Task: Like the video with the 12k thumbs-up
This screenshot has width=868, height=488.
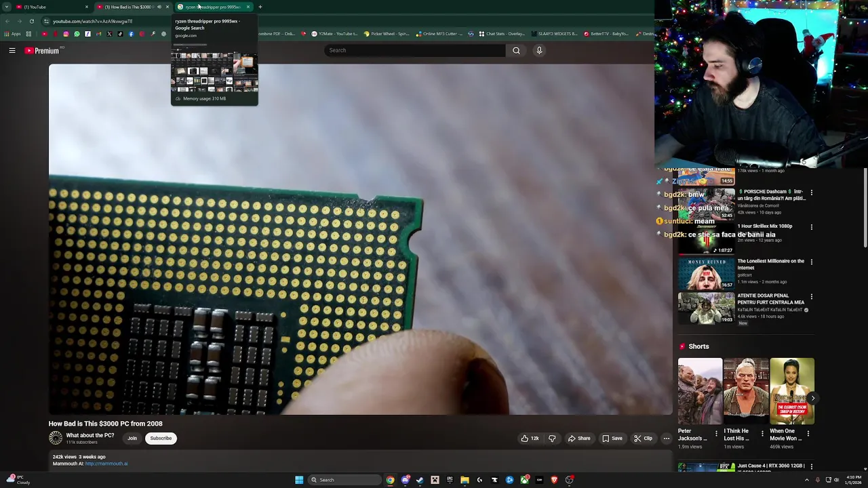Action: [530, 439]
